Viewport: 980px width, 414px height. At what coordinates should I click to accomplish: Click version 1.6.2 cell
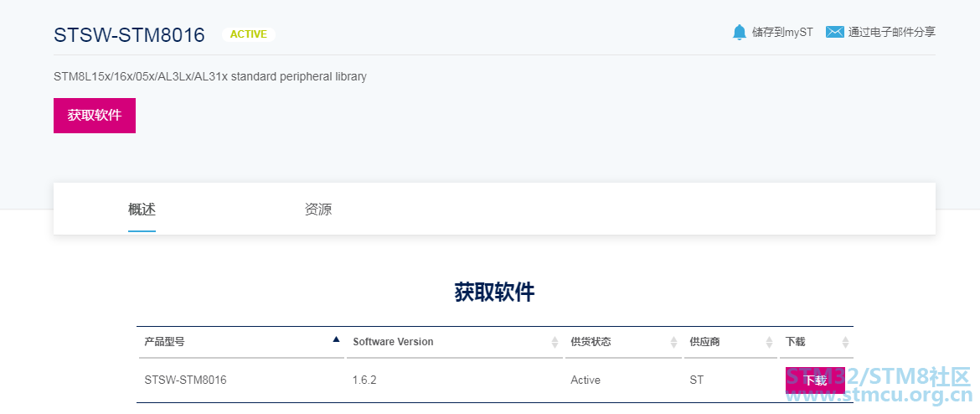pyautogui.click(x=364, y=380)
